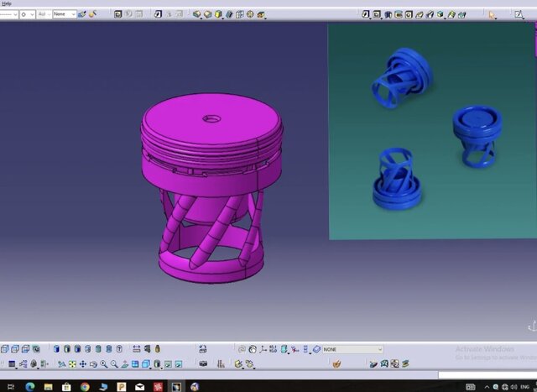Click the Apply Material icon
The width and height of the screenshot is (537, 392).
[336, 363]
